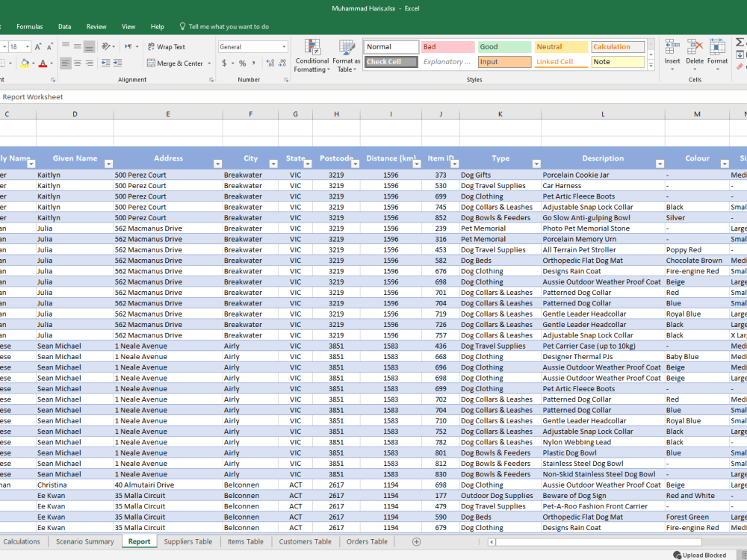Select column K header
747x560 pixels.
pos(500,114)
